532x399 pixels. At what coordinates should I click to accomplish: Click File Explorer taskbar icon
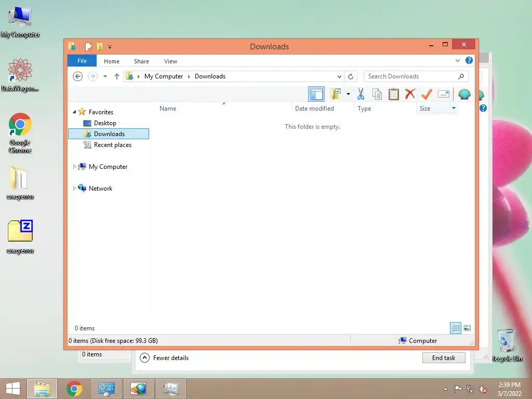(42, 389)
